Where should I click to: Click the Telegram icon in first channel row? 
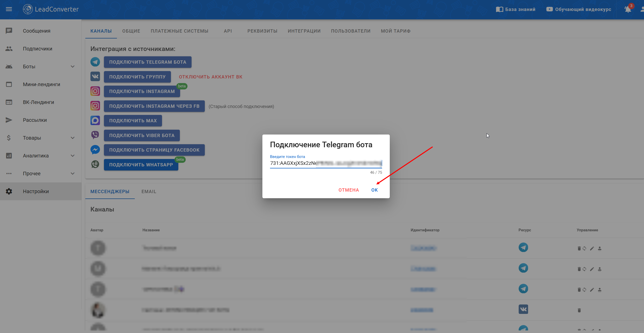click(523, 247)
